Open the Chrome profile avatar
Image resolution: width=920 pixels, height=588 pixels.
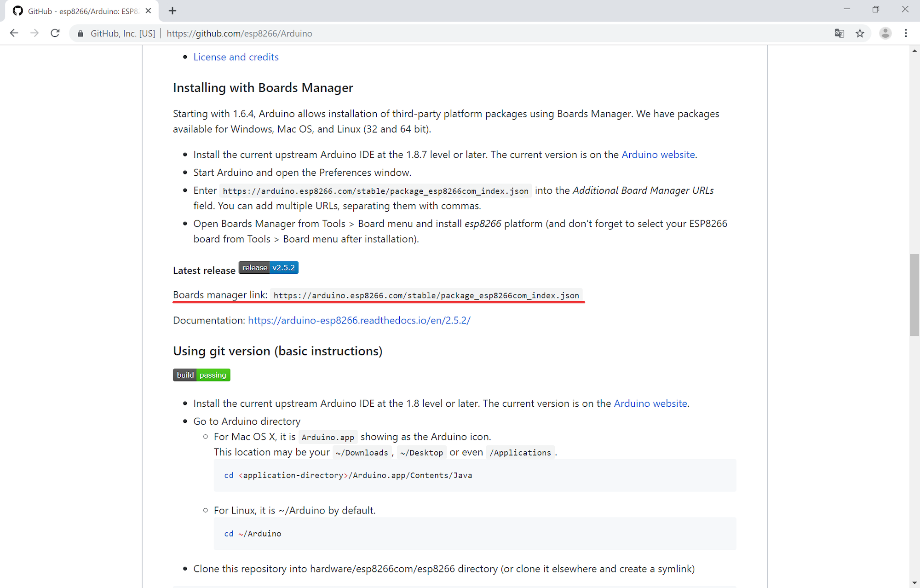pyautogui.click(x=885, y=33)
